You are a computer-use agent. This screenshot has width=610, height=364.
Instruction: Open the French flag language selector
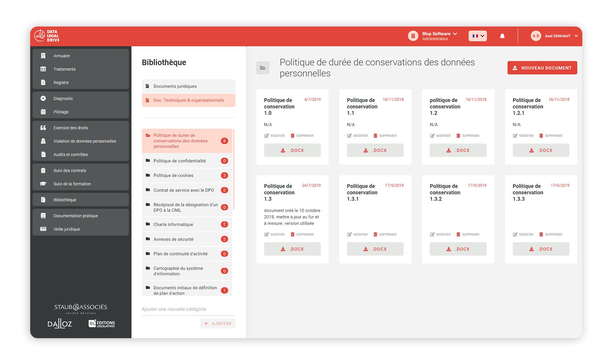click(x=478, y=36)
